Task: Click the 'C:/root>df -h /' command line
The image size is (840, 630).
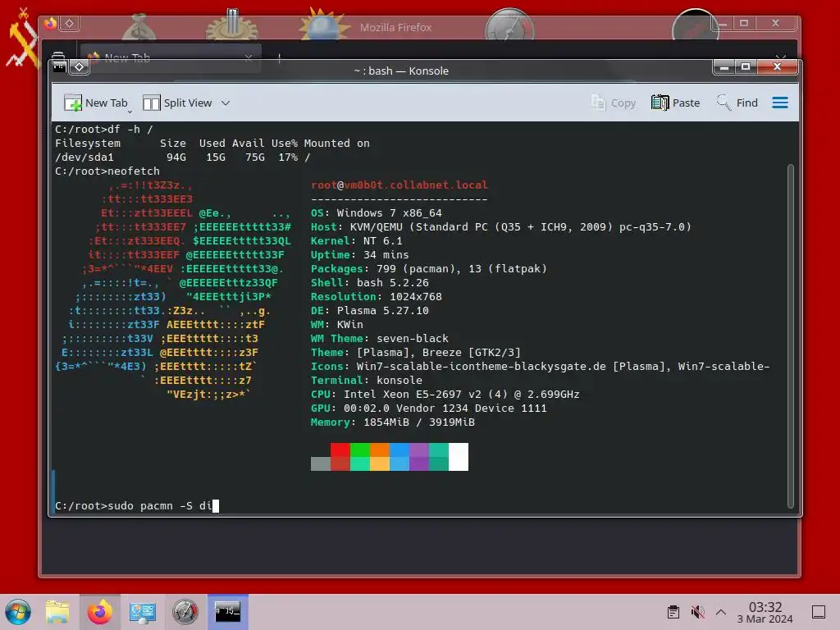Action: (x=104, y=129)
